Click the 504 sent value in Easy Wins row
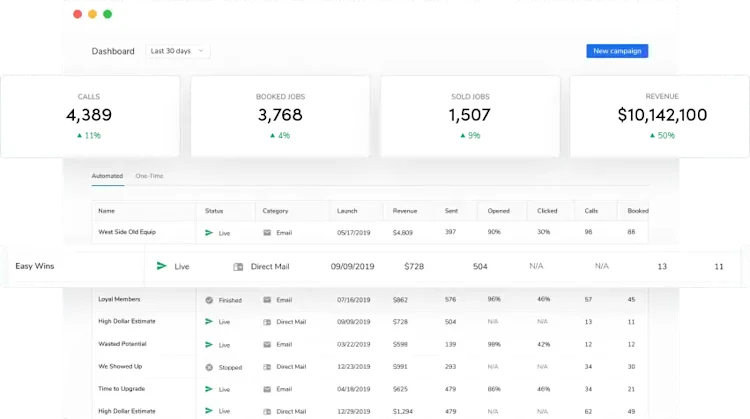 coord(480,266)
